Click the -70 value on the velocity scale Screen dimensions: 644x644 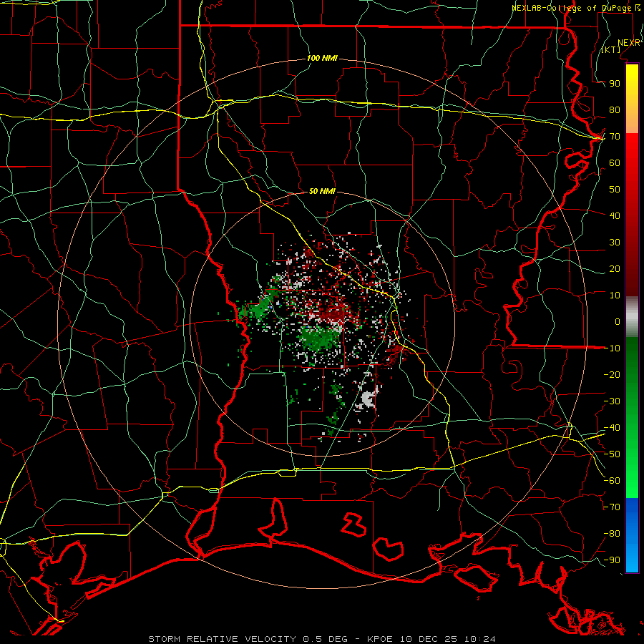click(612, 507)
